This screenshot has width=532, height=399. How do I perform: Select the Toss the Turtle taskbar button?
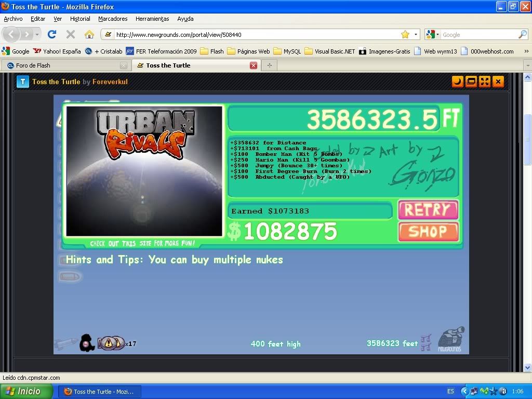(99, 392)
